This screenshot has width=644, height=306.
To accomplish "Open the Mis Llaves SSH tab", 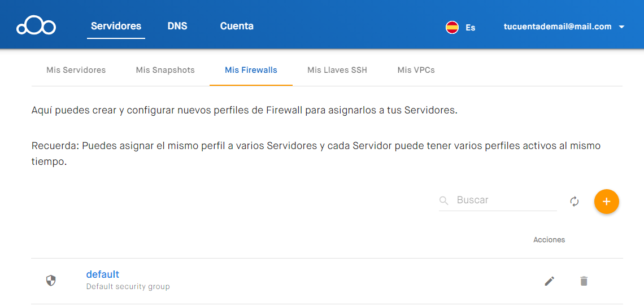I will click(337, 70).
